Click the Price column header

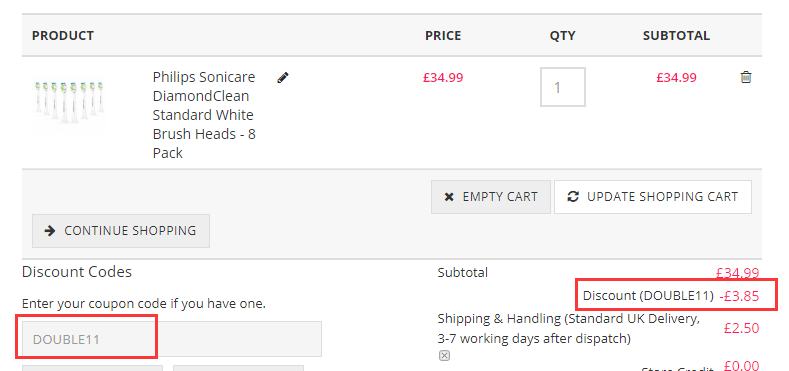point(443,36)
